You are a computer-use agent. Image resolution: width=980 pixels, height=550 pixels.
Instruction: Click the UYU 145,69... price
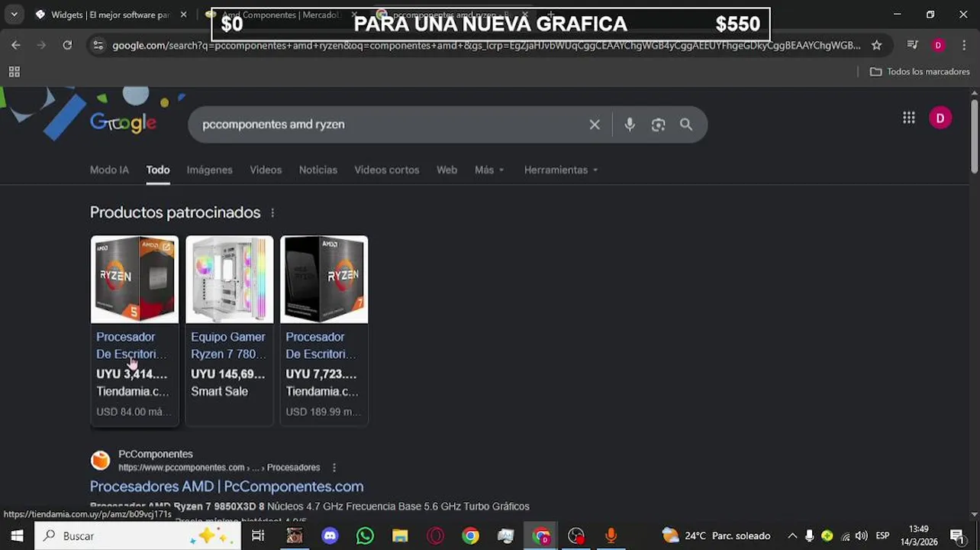227,374
